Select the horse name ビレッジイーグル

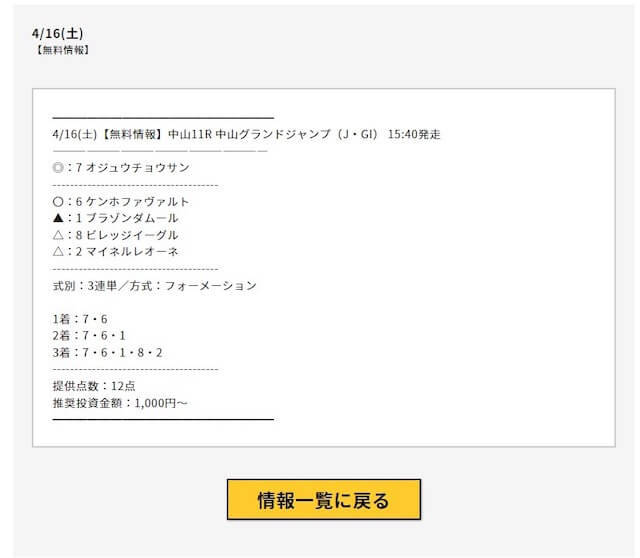tap(132, 235)
